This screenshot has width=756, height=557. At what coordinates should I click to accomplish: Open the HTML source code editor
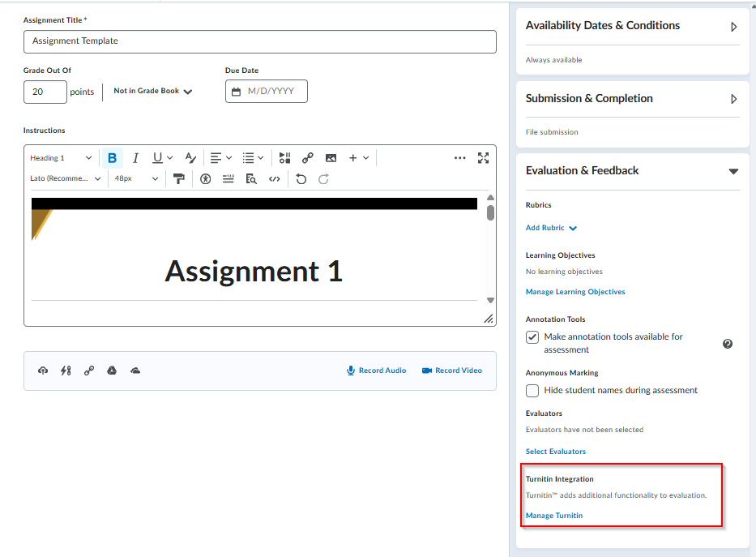(275, 179)
